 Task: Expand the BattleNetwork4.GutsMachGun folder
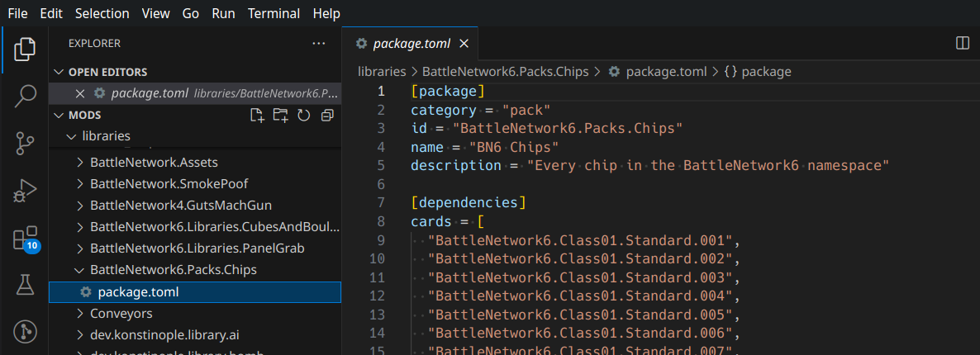tap(79, 206)
